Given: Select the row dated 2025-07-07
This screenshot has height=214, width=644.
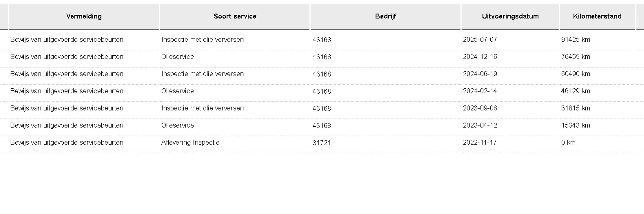Looking at the screenshot, I should coord(322,40).
